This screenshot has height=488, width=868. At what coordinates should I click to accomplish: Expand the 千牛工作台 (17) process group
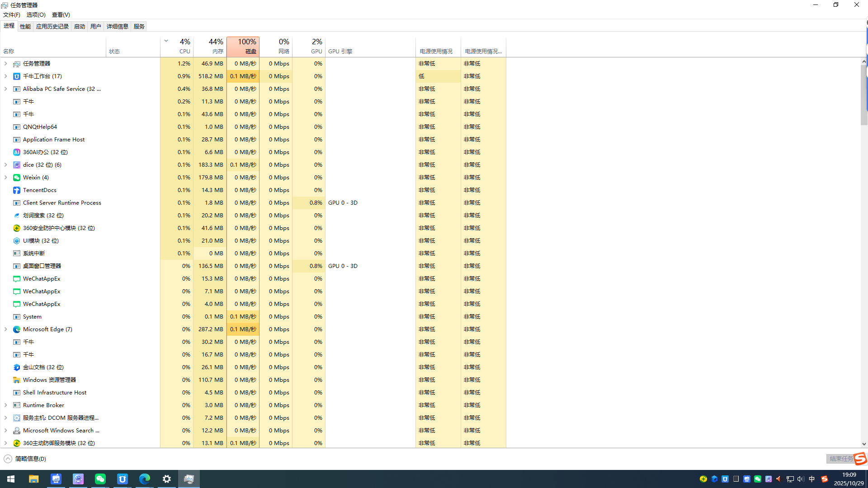tap(5, 76)
